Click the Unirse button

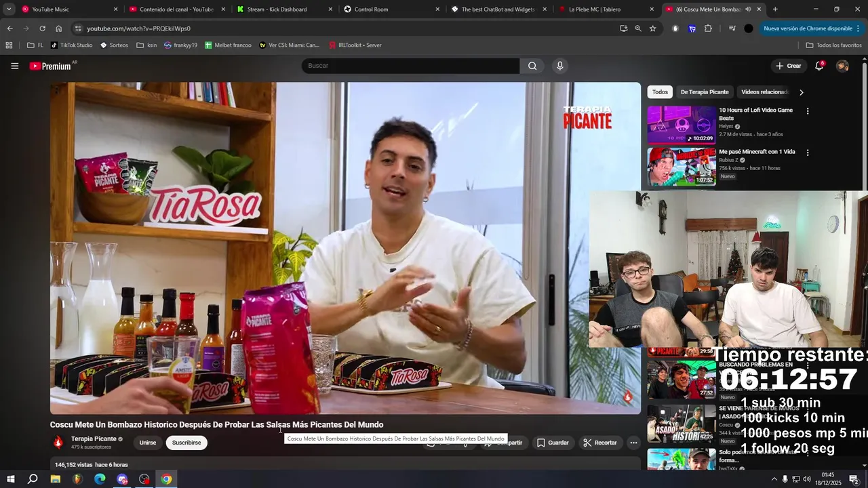tap(148, 443)
